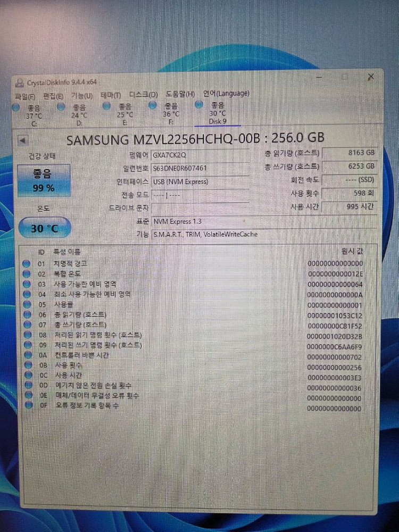
Task: Click status orb for attribute 0E
Action: point(29,396)
